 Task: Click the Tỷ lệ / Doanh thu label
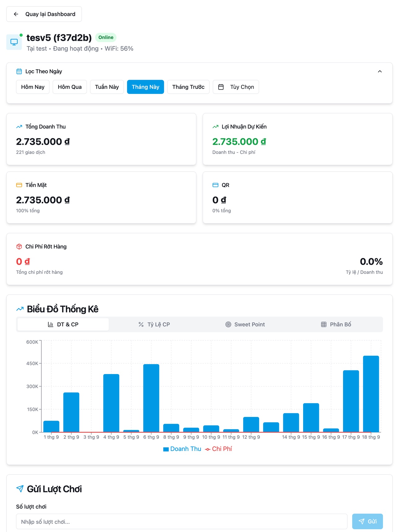point(364,272)
